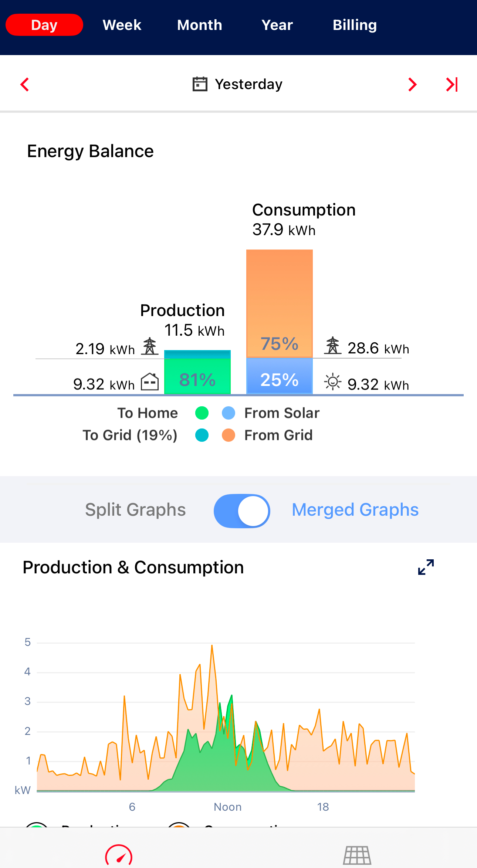Tap the home icon beside 9.32 kWh
The image size is (477, 868).
tap(150, 382)
